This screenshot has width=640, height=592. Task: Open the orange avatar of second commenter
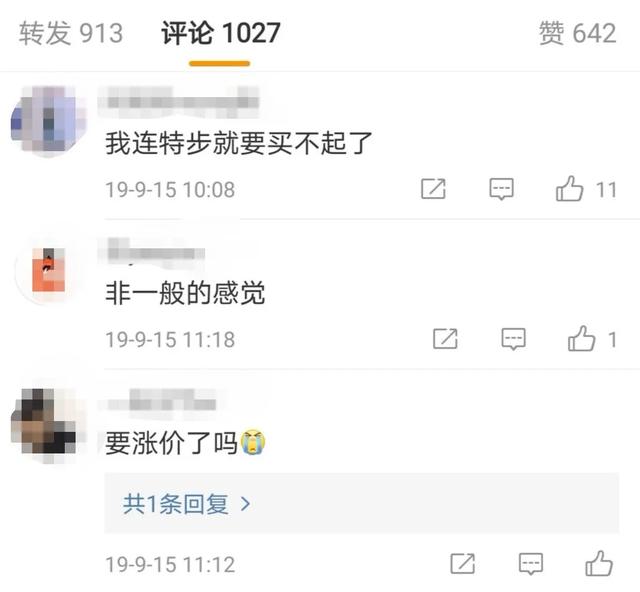[49, 269]
